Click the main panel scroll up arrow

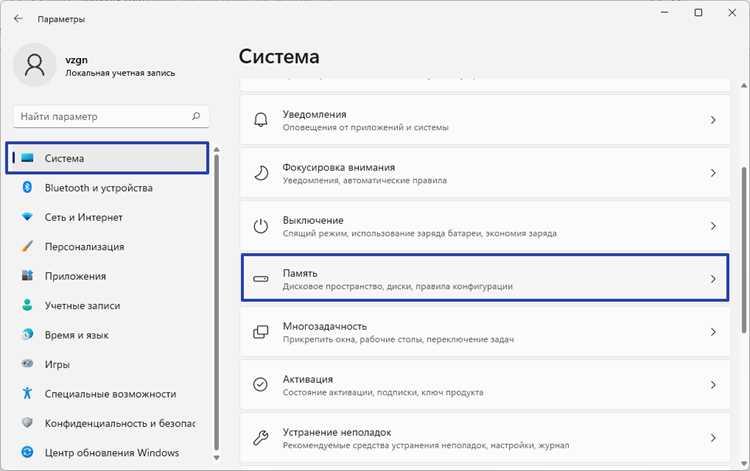coord(744,86)
